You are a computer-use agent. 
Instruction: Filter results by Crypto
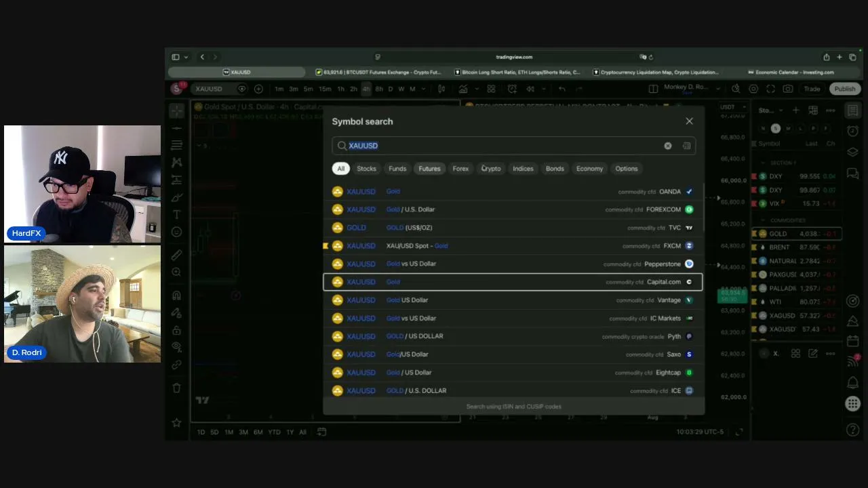[x=491, y=169]
